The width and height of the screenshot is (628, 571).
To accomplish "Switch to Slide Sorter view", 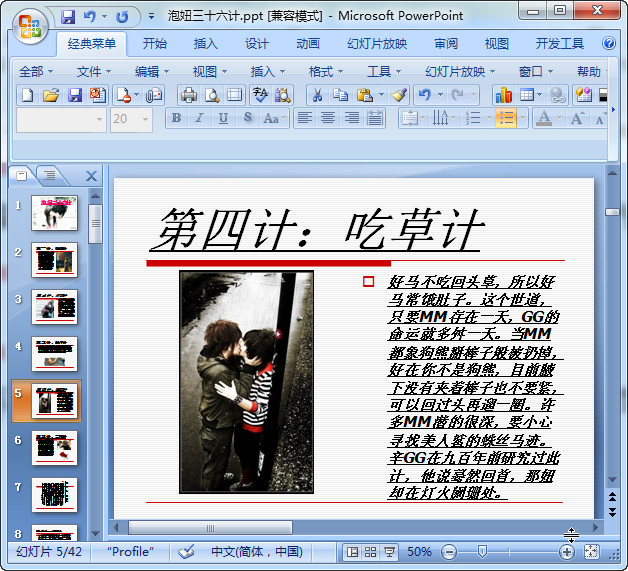I will point(371,552).
